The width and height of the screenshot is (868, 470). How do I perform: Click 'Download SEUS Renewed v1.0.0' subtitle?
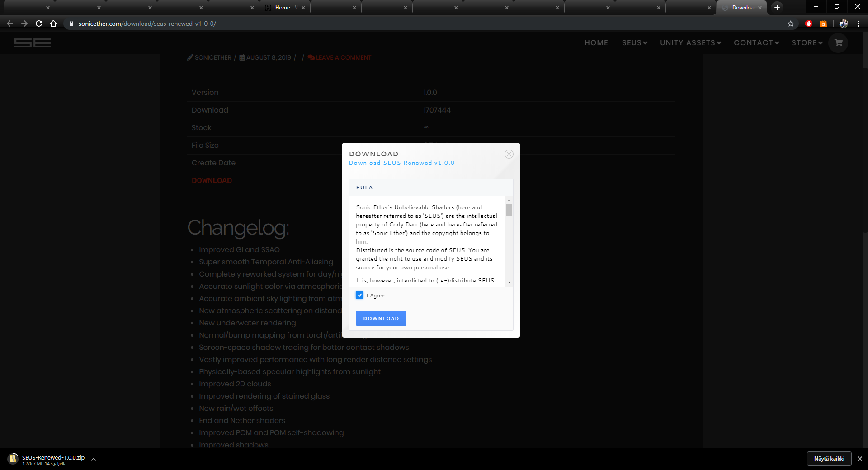[x=402, y=163]
